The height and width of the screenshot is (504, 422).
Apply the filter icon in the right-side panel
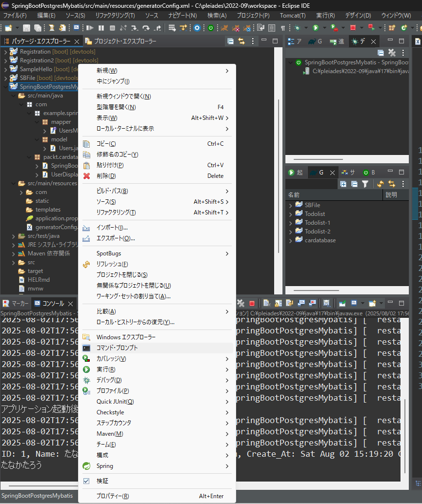tap(365, 183)
